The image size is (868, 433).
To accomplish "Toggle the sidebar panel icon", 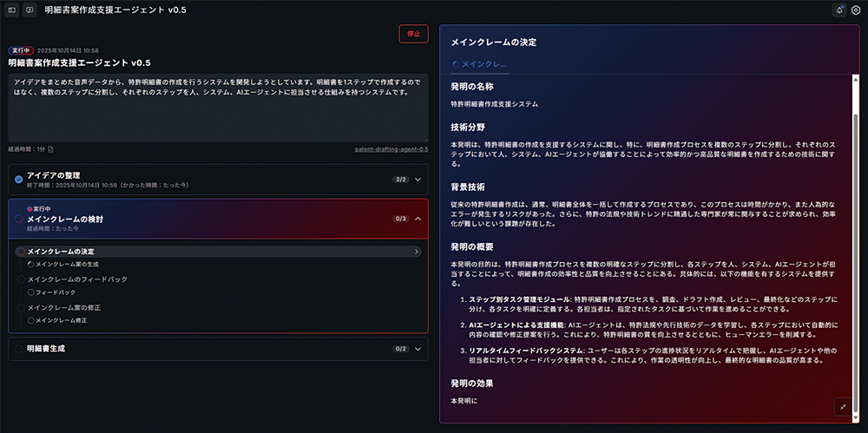I will [x=11, y=10].
